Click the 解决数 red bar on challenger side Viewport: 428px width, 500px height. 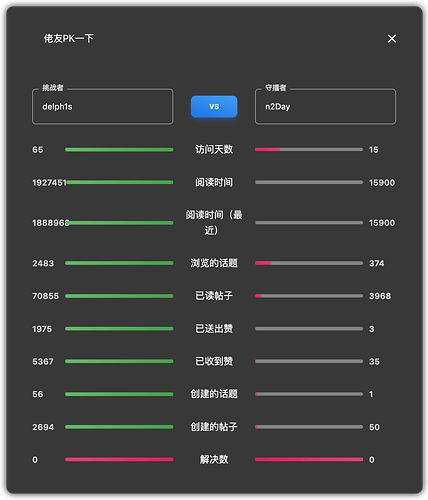(119, 459)
